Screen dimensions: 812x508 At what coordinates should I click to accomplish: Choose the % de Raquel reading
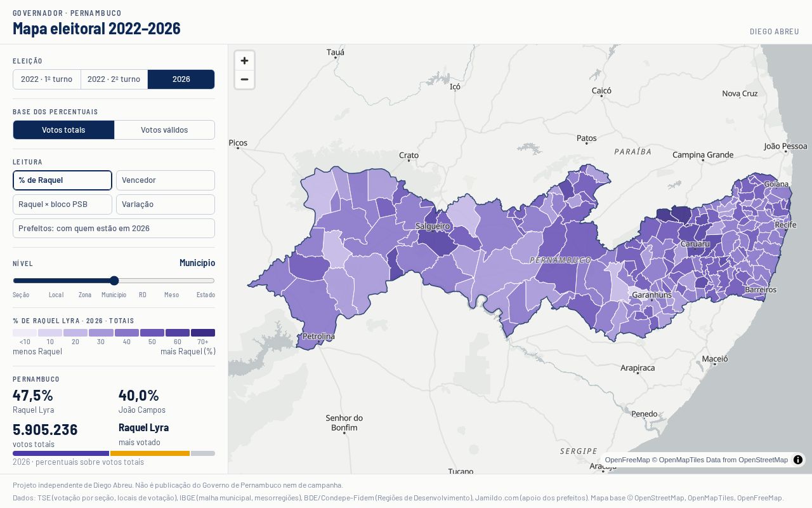pos(62,180)
